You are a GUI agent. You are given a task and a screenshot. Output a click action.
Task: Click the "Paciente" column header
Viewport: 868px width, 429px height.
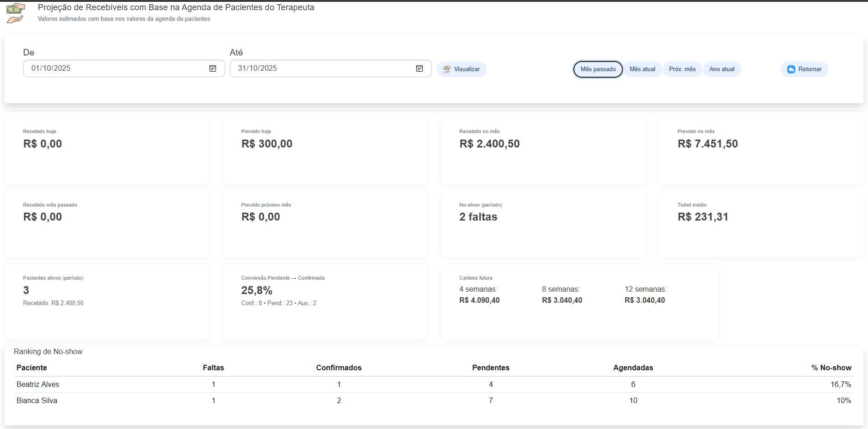[31, 368]
